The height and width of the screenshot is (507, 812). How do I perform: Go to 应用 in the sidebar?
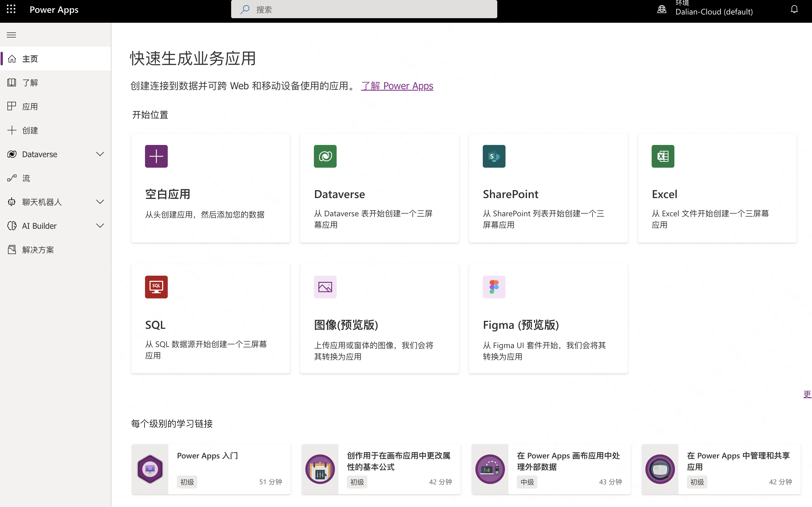pos(30,107)
